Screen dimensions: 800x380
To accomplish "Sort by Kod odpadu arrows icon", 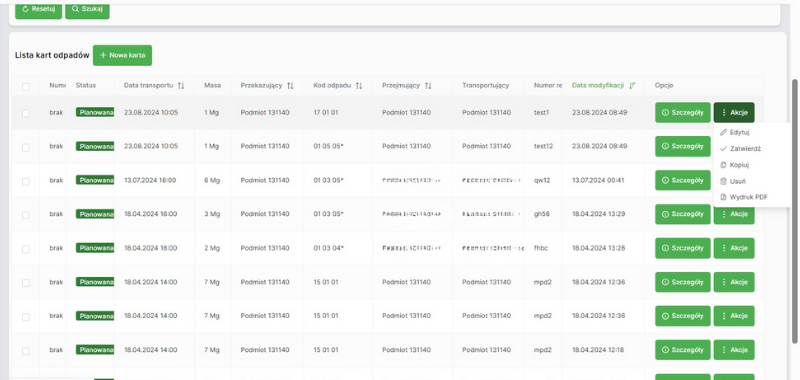I will 359,86.
